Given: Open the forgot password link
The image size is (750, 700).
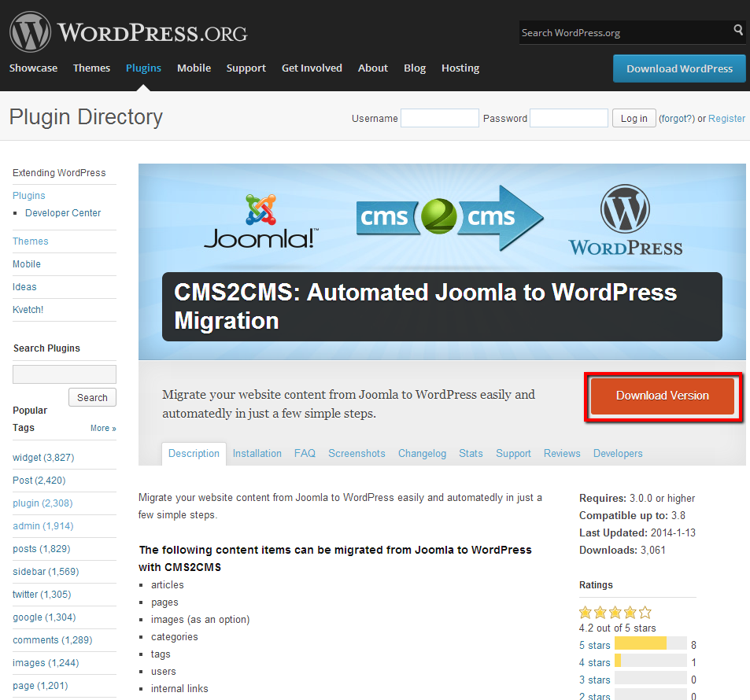Looking at the screenshot, I should click(677, 119).
